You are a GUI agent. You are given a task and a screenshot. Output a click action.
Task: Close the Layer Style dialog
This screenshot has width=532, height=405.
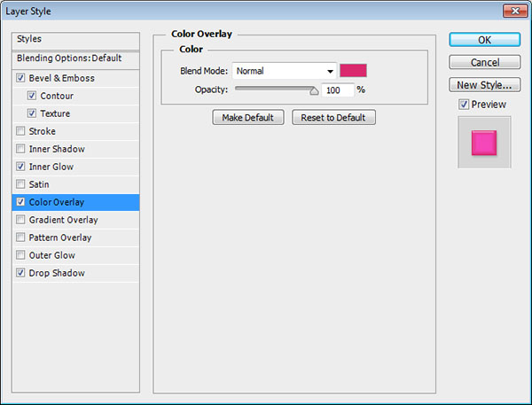[x=514, y=11]
